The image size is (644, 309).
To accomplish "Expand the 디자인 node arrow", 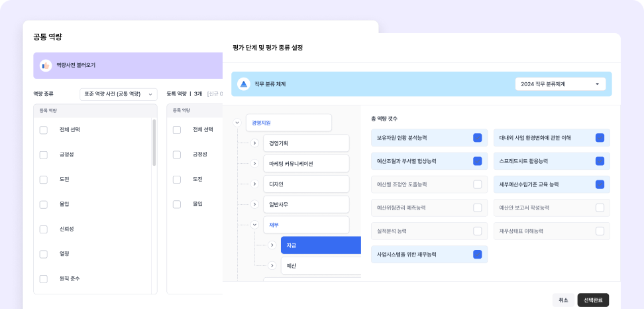I will coord(254,184).
